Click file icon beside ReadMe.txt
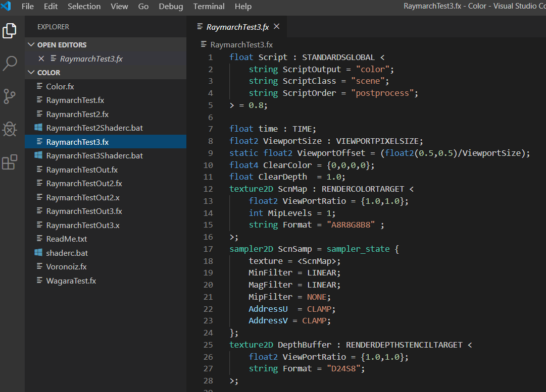The width and height of the screenshot is (546, 392). 40,239
